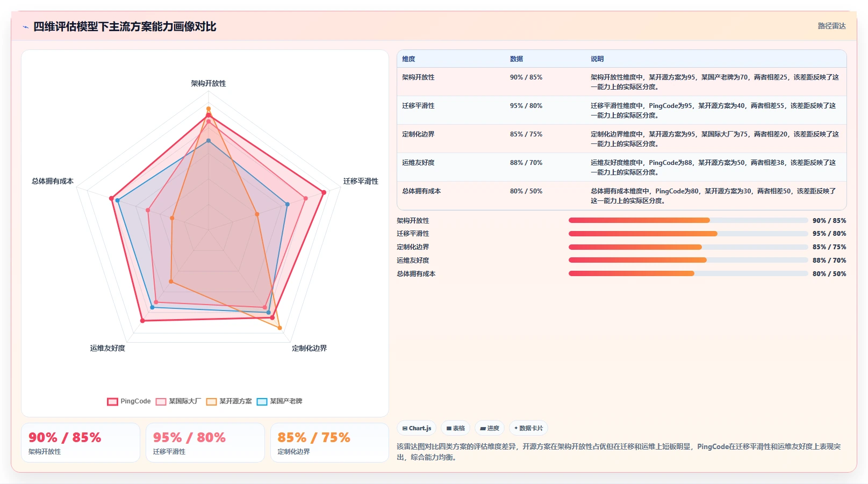Image resolution: width=868 pixels, height=484 pixels.
Task: Toggle 某国产老牌 legend swatch
Action: coord(262,401)
